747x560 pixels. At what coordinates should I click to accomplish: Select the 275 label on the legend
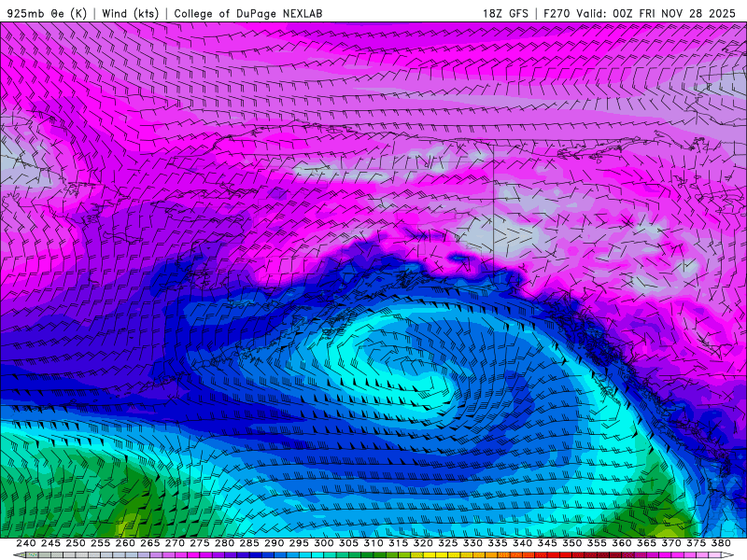click(200, 543)
